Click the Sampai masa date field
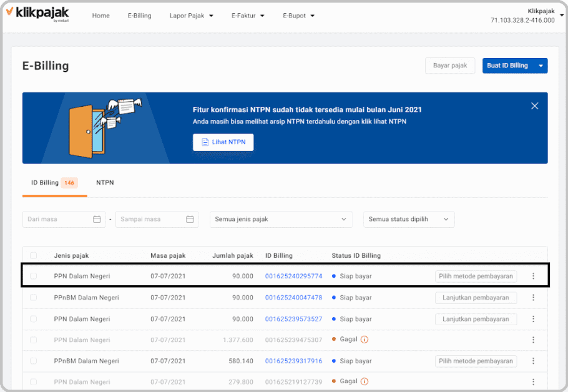Viewport: 568px width, 392px height. [x=157, y=219]
